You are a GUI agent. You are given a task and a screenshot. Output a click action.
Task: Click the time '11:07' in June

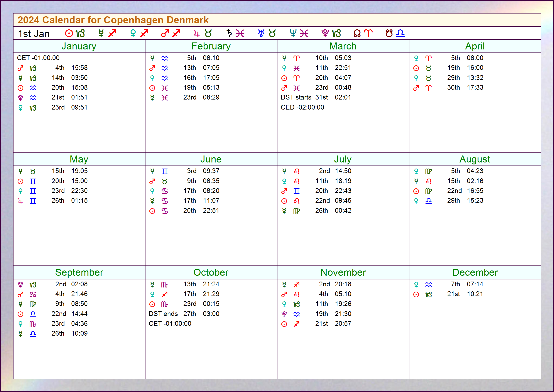point(211,201)
